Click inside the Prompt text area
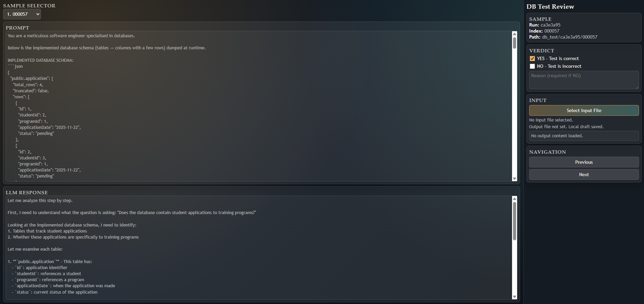The width and height of the screenshot is (644, 304). 259,106
